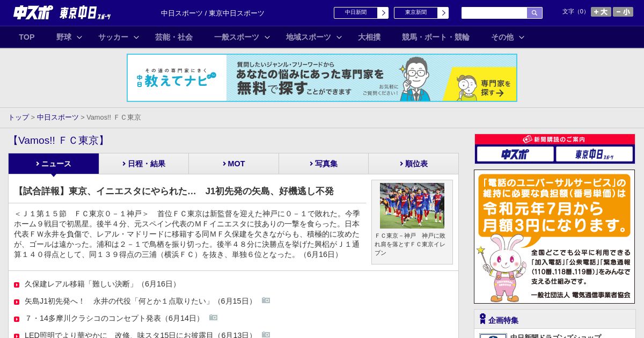Expand the その他 dropdown chevron

(x=522, y=38)
